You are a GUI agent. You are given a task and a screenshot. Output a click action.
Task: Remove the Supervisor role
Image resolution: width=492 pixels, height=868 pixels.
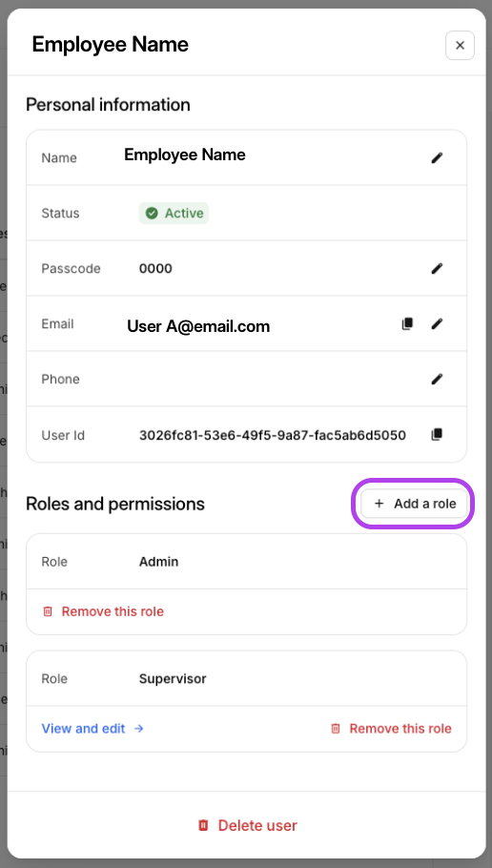point(391,729)
